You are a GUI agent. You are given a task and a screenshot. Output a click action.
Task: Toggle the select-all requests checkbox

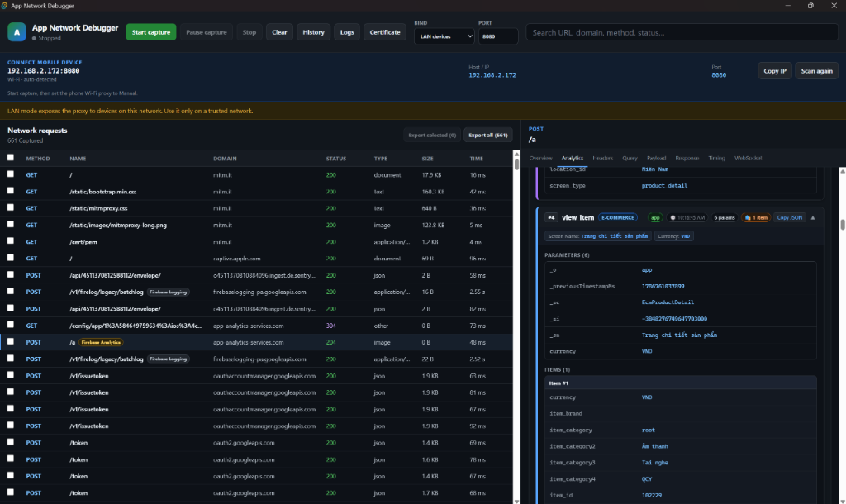pyautogui.click(x=10, y=158)
